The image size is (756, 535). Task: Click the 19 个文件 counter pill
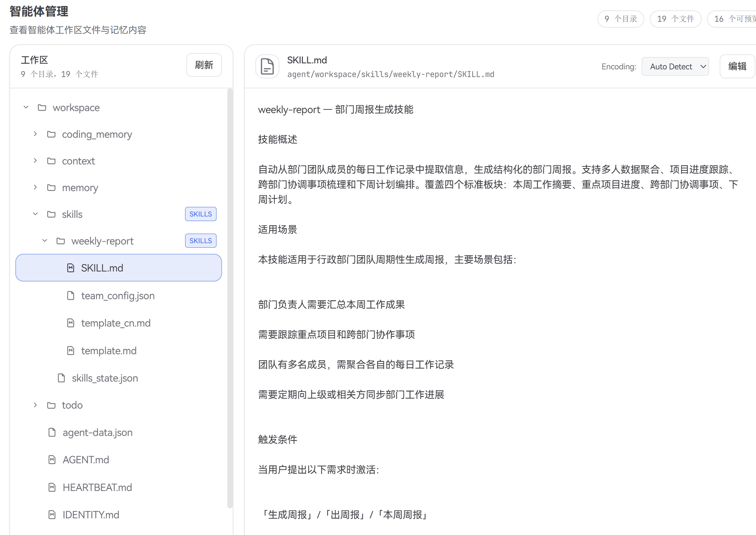tap(676, 19)
